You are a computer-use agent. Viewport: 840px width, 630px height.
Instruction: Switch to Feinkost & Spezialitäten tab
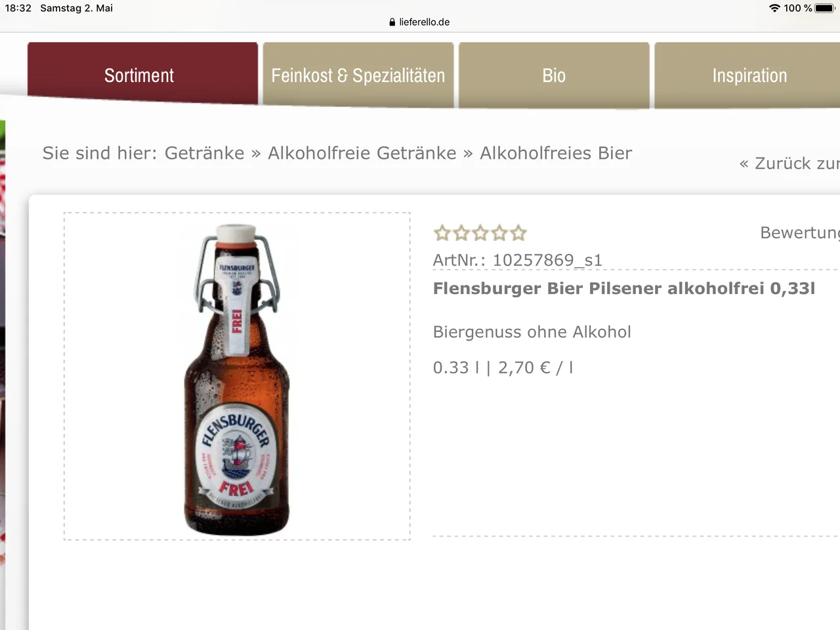(x=358, y=75)
